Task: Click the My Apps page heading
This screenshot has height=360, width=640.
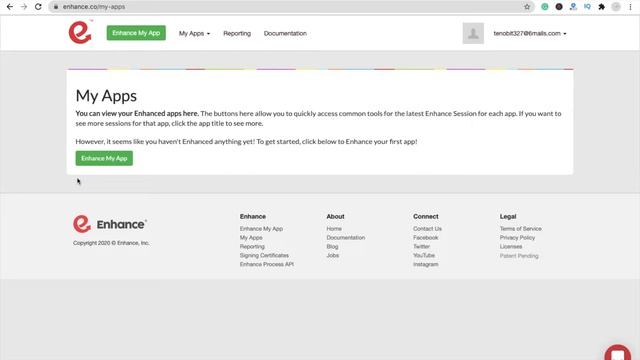Action: [106, 96]
